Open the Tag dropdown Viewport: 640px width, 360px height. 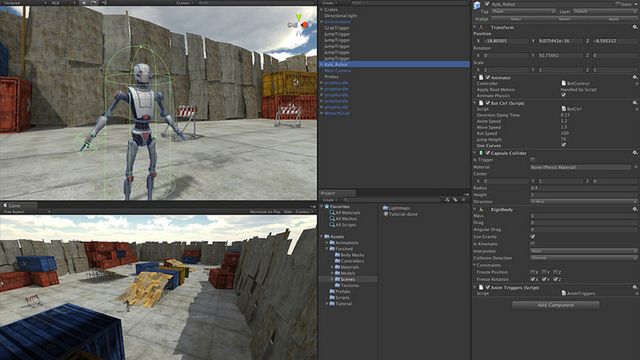(523, 11)
